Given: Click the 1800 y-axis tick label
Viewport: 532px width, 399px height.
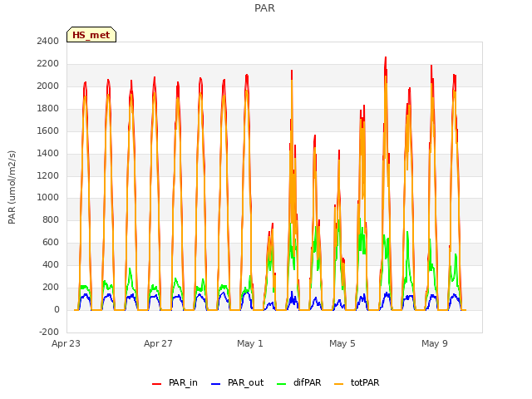Looking at the screenshot, I should (48, 109).
